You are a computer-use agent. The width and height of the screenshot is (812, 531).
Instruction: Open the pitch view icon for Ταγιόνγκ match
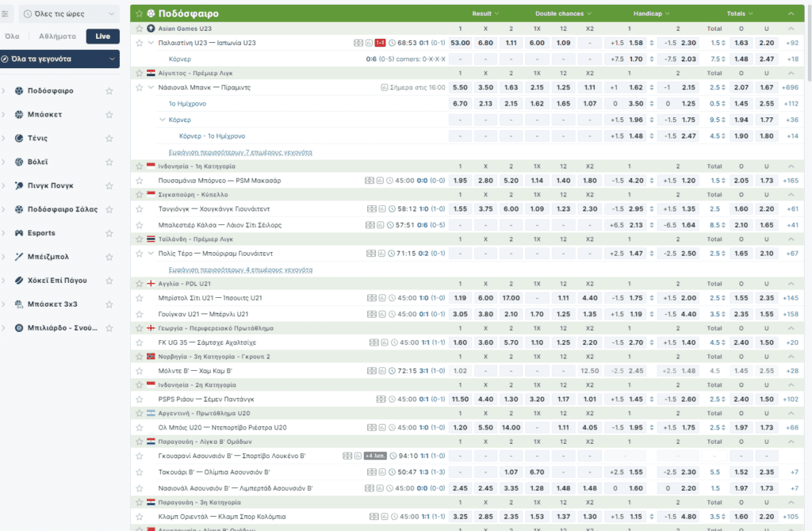[x=370, y=209]
